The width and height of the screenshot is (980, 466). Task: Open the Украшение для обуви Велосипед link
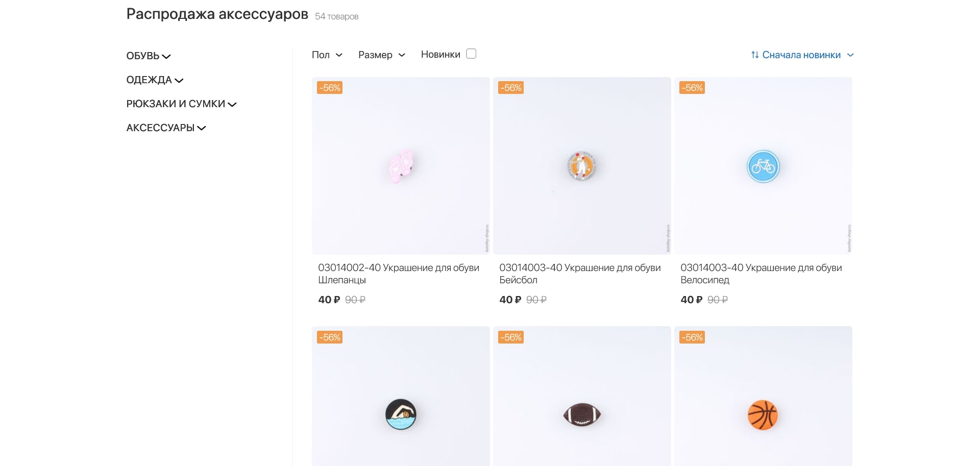761,274
